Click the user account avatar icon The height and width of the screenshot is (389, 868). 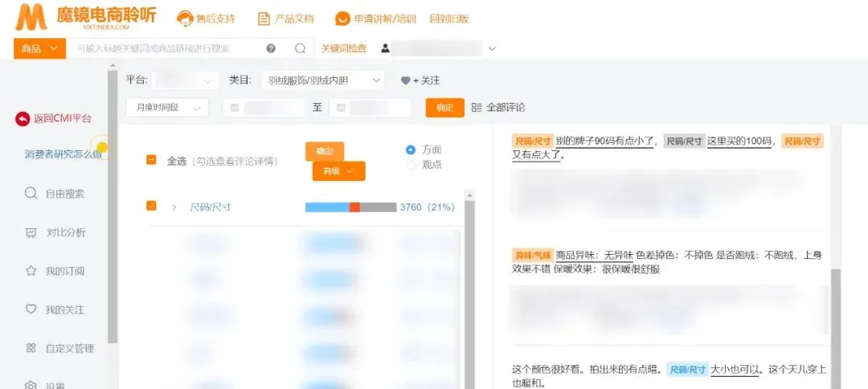tap(385, 48)
